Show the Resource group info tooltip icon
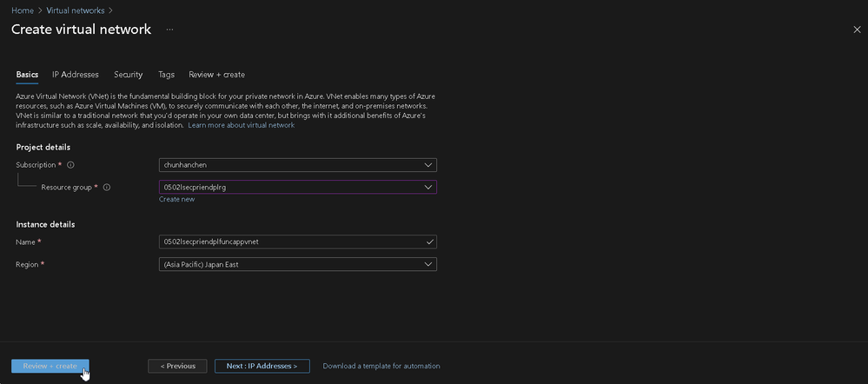Screen dimensions: 868x384 (107, 187)
